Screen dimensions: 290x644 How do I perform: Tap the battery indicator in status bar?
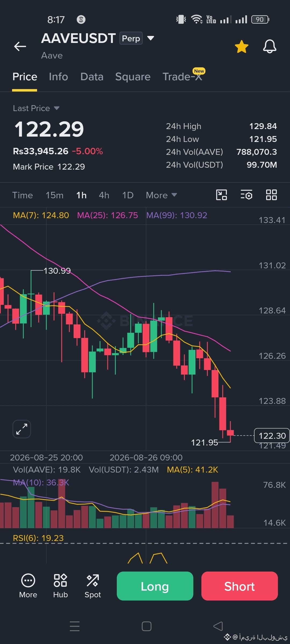260,19
